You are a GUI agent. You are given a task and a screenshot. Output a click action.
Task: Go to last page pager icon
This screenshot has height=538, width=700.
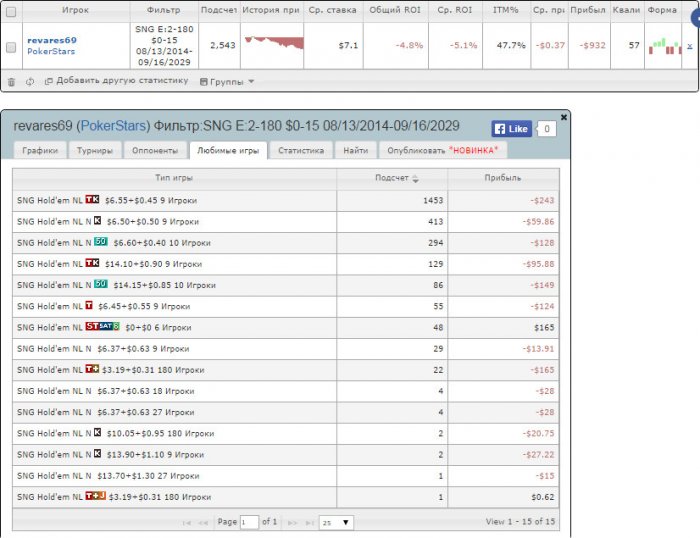click(310, 522)
